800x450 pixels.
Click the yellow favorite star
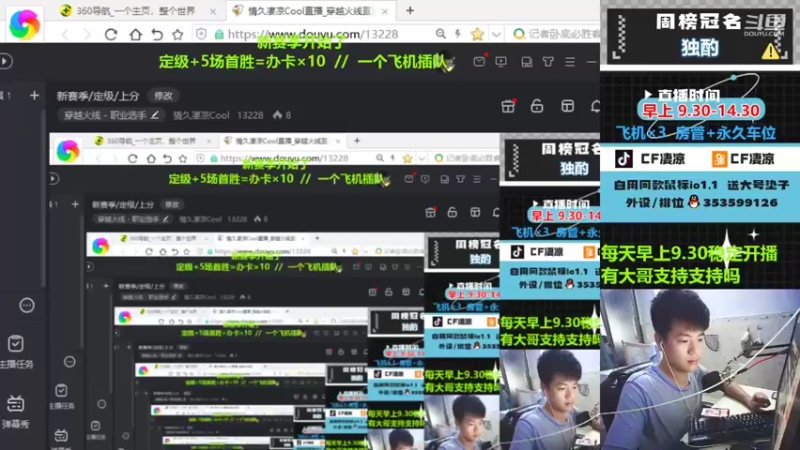(477, 34)
